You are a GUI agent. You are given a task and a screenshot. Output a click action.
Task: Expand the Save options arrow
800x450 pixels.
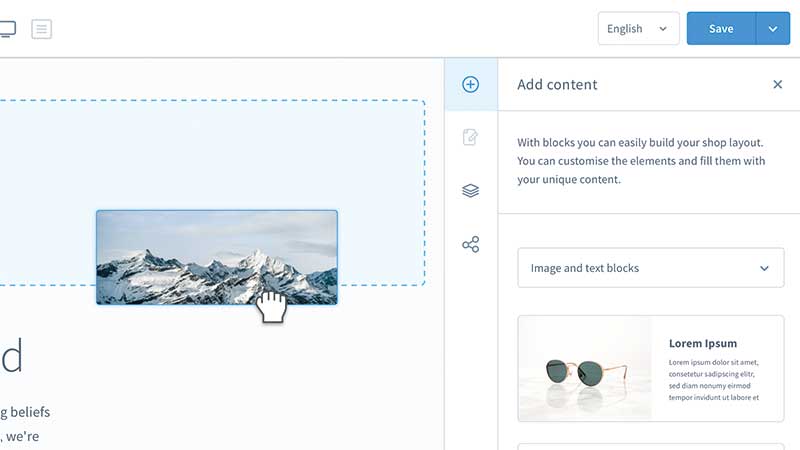click(772, 29)
